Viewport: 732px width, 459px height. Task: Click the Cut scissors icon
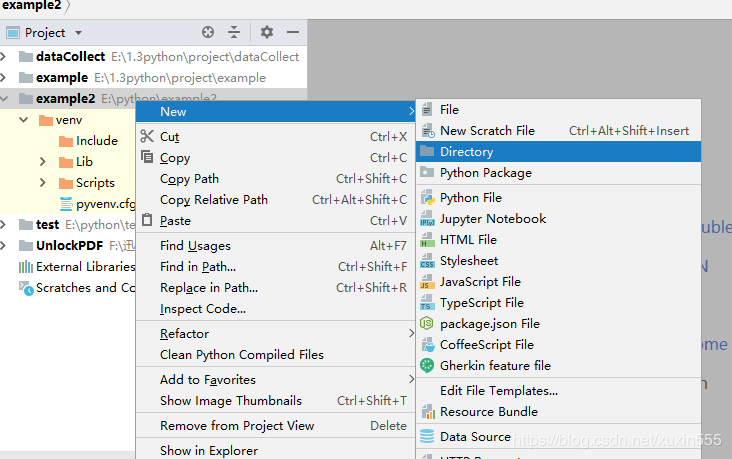coord(147,137)
